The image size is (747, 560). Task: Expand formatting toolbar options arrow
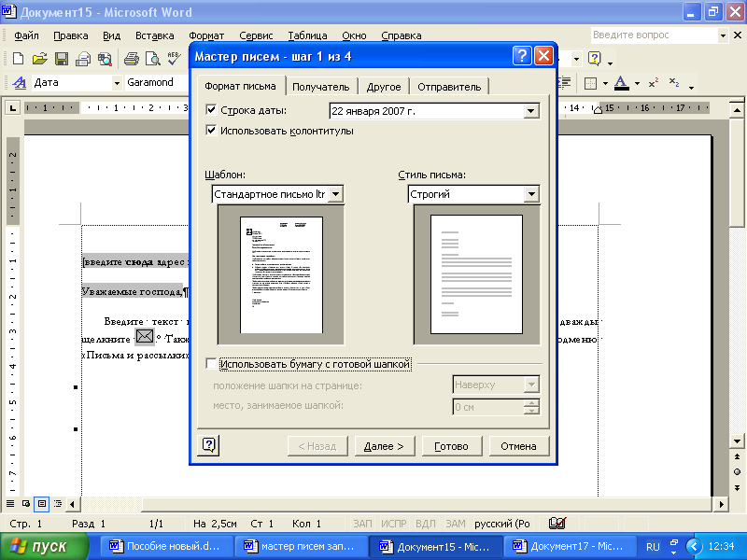click(691, 87)
